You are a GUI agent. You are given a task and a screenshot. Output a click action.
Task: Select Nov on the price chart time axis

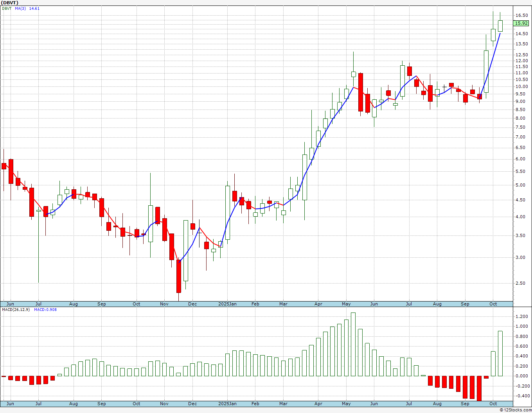(164, 304)
